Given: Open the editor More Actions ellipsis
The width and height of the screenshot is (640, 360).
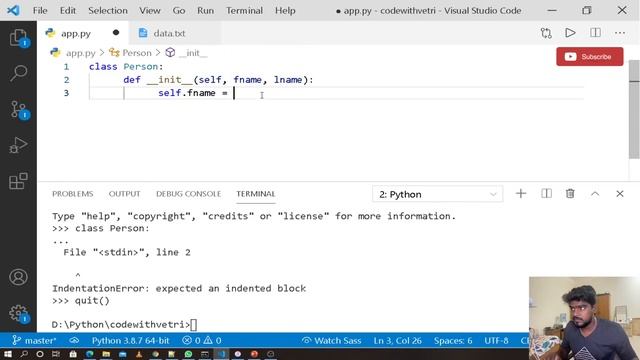Looking at the screenshot, I should pos(620,33).
